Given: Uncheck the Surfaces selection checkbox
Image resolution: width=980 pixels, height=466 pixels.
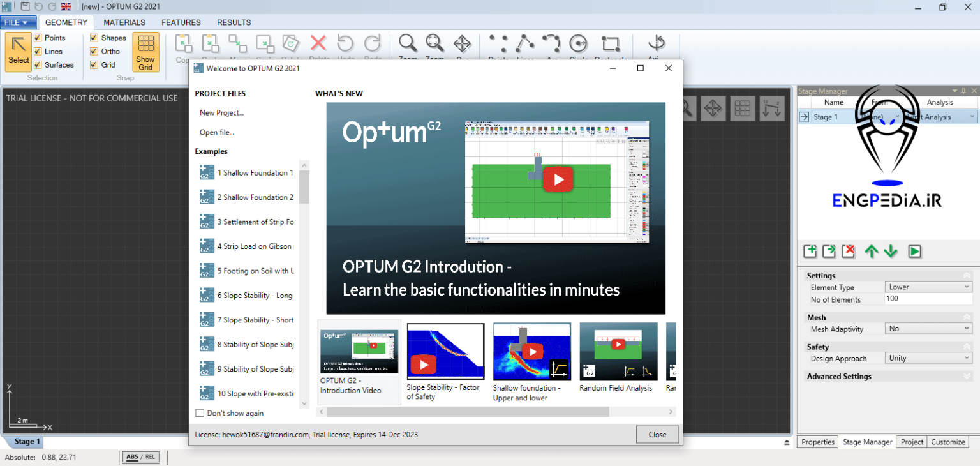Looking at the screenshot, I should tap(38, 64).
